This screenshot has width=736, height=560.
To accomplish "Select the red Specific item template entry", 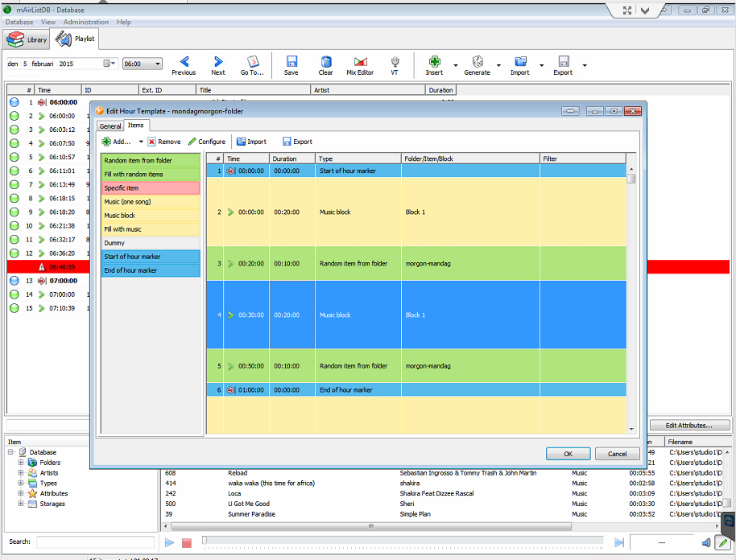I will point(150,188).
